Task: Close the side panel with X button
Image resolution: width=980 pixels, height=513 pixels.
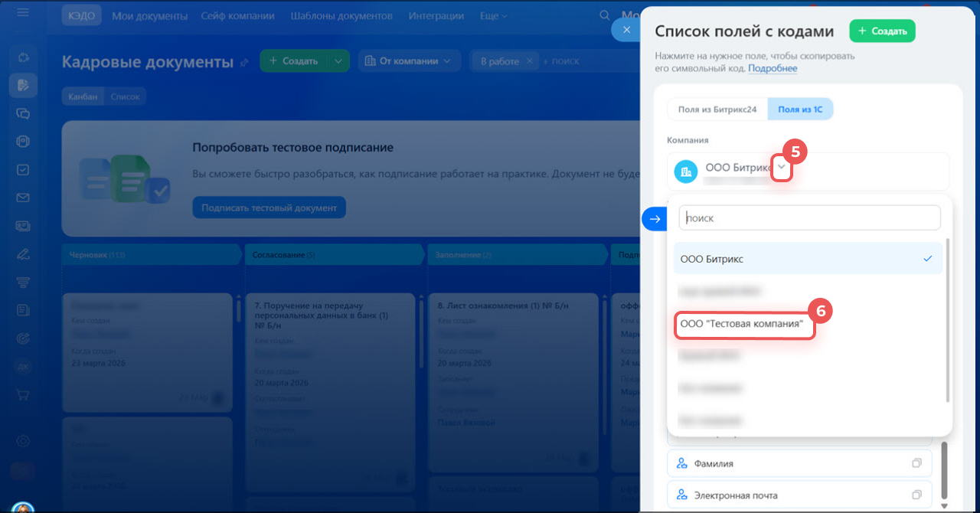Action: (626, 30)
